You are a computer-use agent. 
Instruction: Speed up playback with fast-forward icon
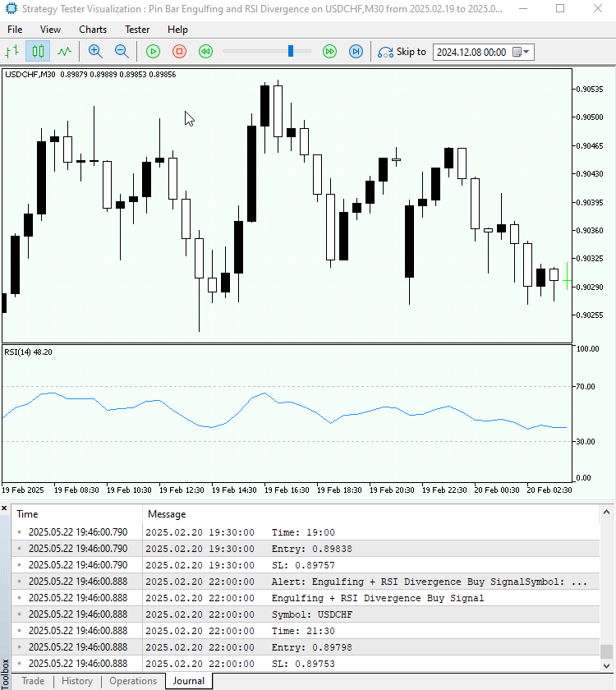click(329, 52)
